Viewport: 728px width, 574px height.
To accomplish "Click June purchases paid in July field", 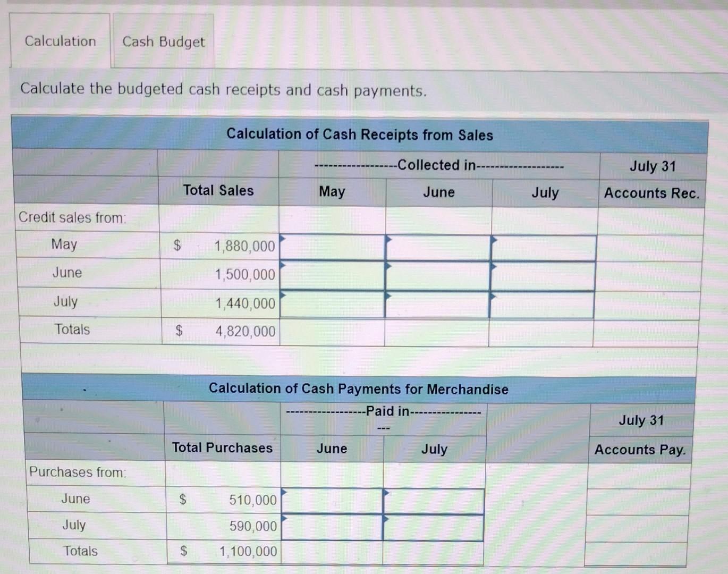I will pos(434,501).
